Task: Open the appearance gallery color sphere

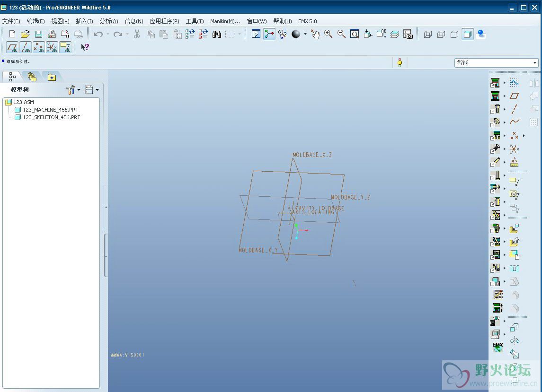Action: 296,34
